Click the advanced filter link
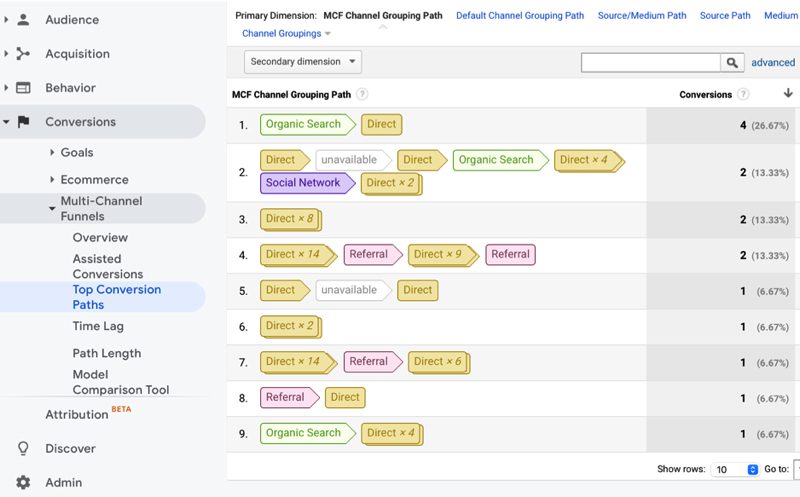 coord(773,62)
